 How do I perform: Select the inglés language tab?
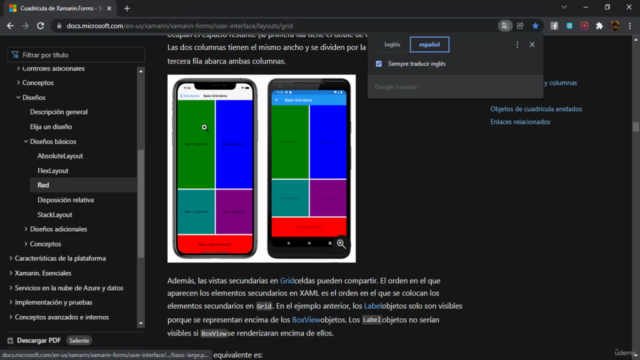(392, 44)
